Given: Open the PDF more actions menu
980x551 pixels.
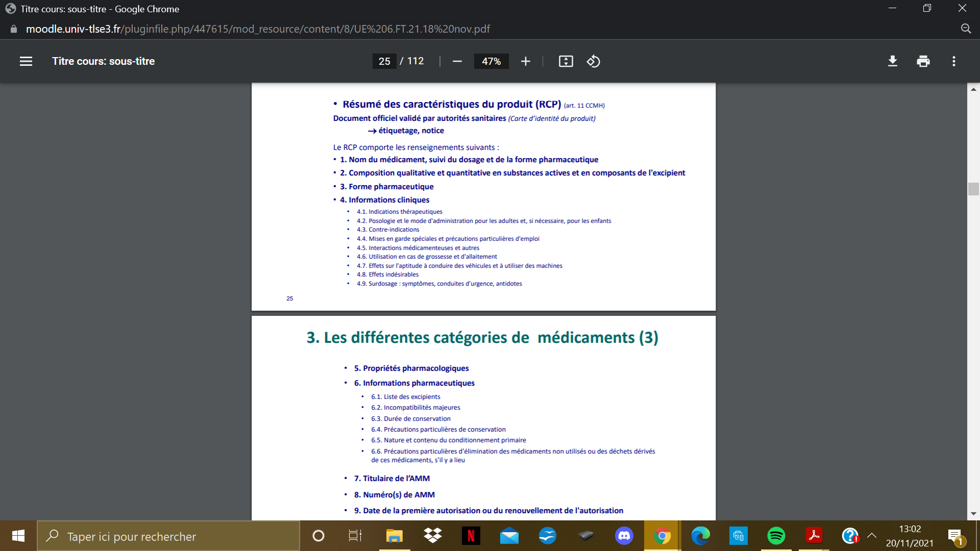Looking at the screenshot, I should click(x=953, y=61).
